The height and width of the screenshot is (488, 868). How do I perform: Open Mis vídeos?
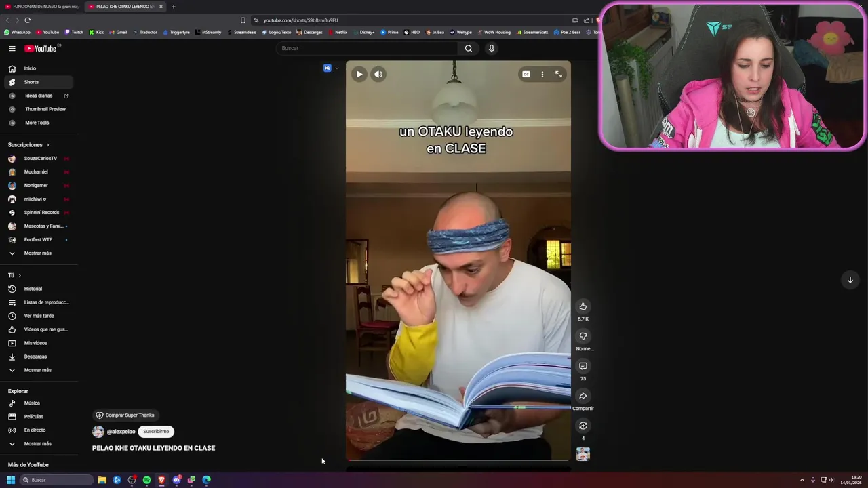click(38, 343)
